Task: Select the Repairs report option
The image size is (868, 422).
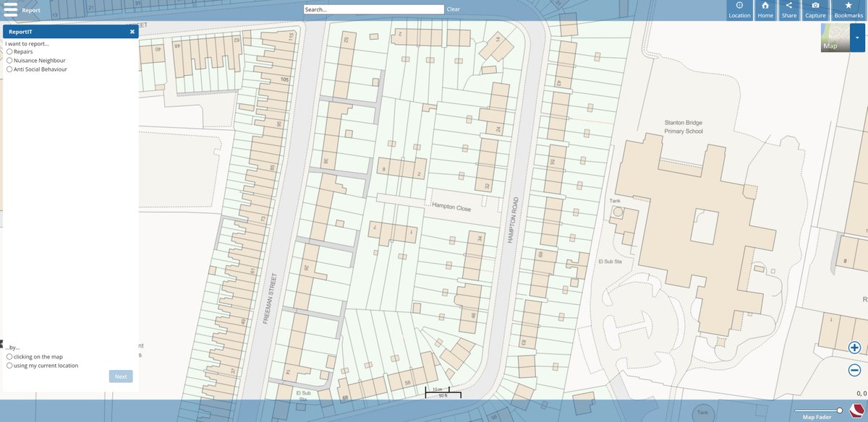Action: 9,51
